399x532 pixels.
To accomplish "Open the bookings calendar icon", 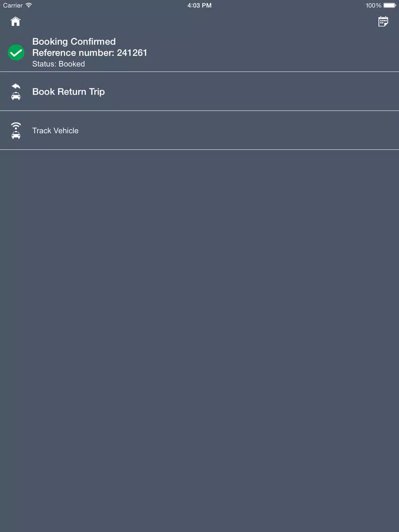I will tap(383, 22).
